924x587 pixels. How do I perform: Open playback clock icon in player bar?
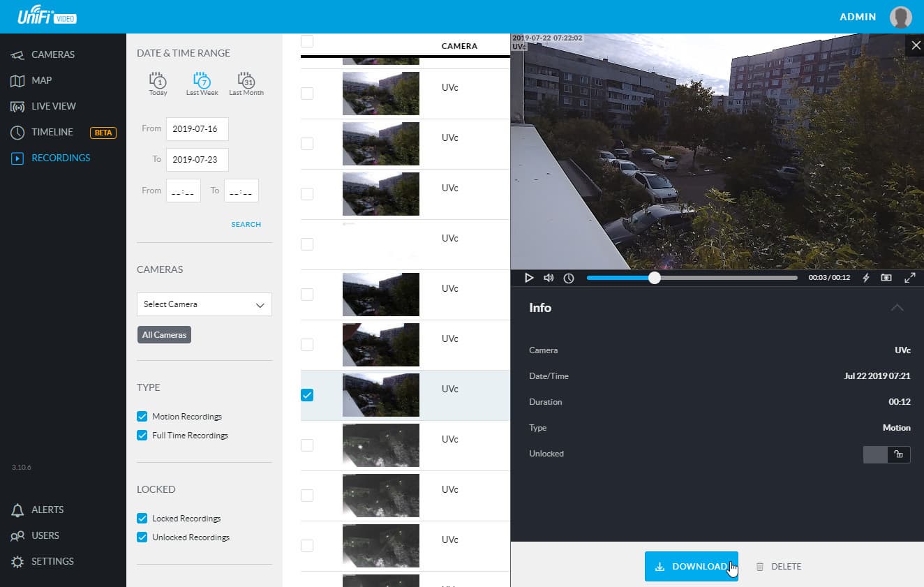point(569,278)
